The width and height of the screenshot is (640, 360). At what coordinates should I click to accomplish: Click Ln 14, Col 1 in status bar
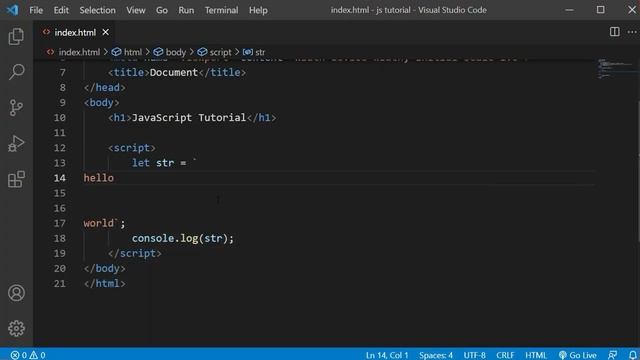(x=387, y=355)
